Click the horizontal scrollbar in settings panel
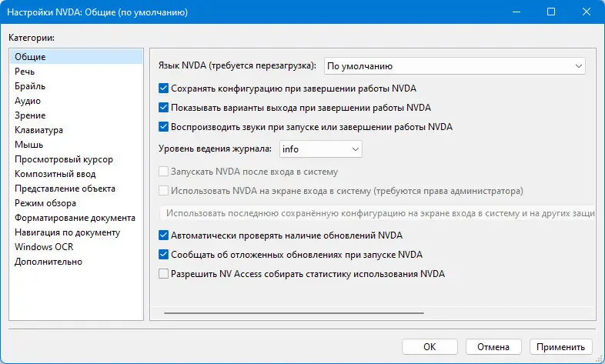Viewport: 605px width, 364px height. 292,312
